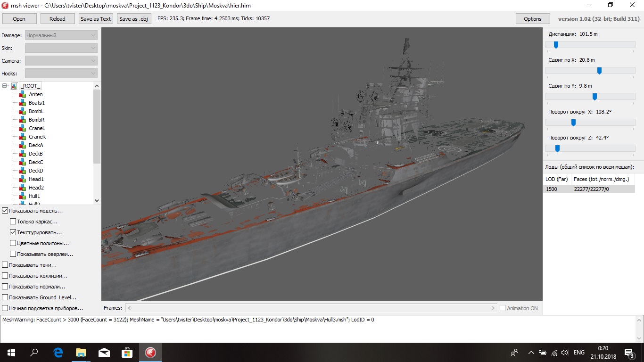Open the Windows Start menu
This screenshot has width=644, height=362.
[x=11, y=353]
